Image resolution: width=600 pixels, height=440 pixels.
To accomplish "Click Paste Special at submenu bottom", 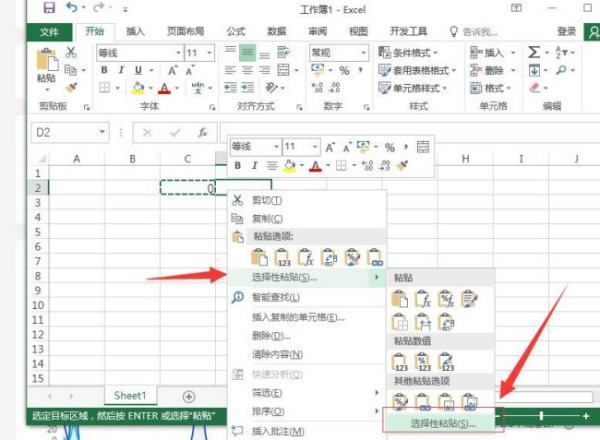I will tap(442, 423).
